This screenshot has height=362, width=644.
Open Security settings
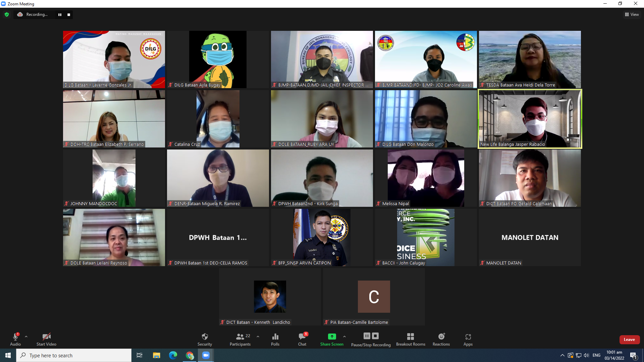coord(205,339)
